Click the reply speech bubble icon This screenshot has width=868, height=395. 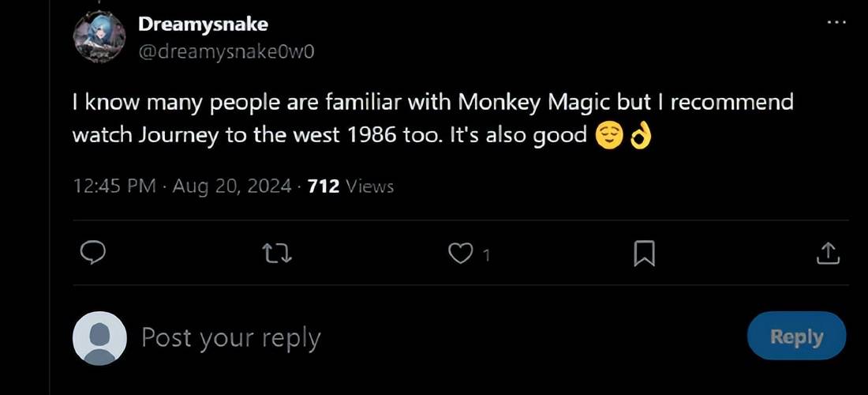tap(94, 254)
